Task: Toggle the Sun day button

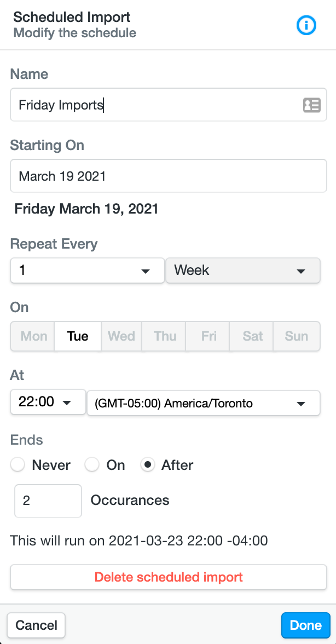Action: pos(296,336)
